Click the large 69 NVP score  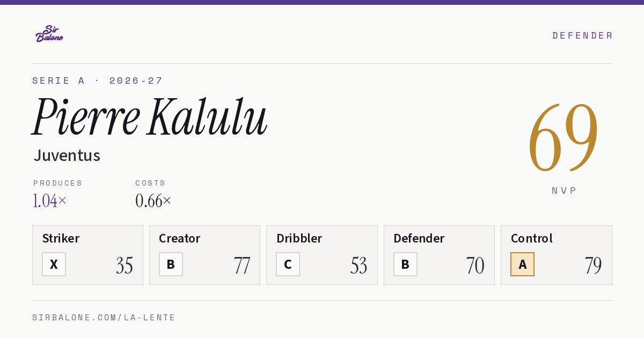pyautogui.click(x=563, y=138)
